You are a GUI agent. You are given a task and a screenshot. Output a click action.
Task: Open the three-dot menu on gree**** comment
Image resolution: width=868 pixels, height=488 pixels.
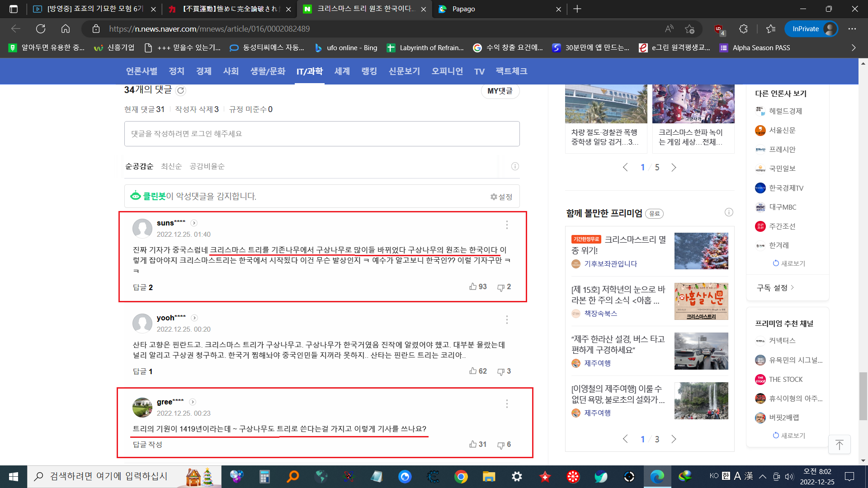pyautogui.click(x=507, y=404)
